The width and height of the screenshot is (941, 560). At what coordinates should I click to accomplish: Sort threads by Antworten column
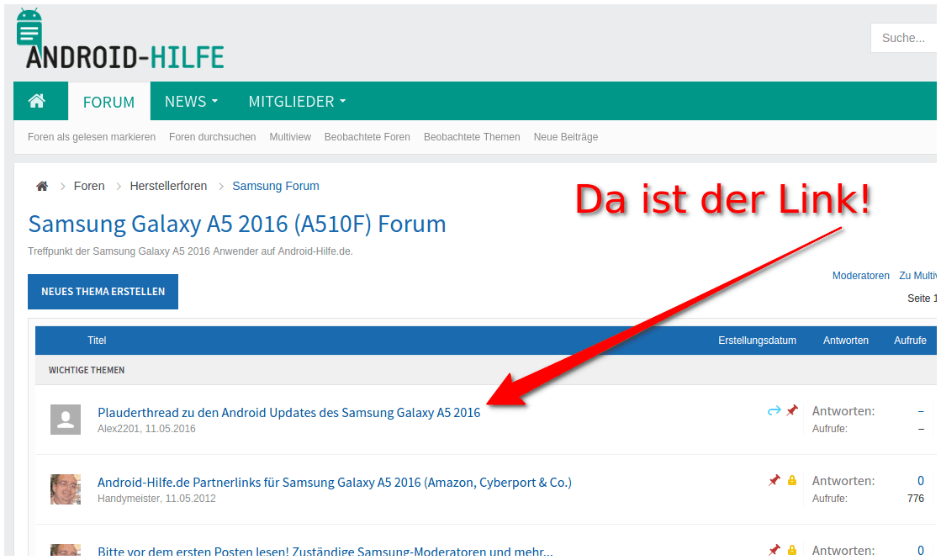pyautogui.click(x=846, y=341)
